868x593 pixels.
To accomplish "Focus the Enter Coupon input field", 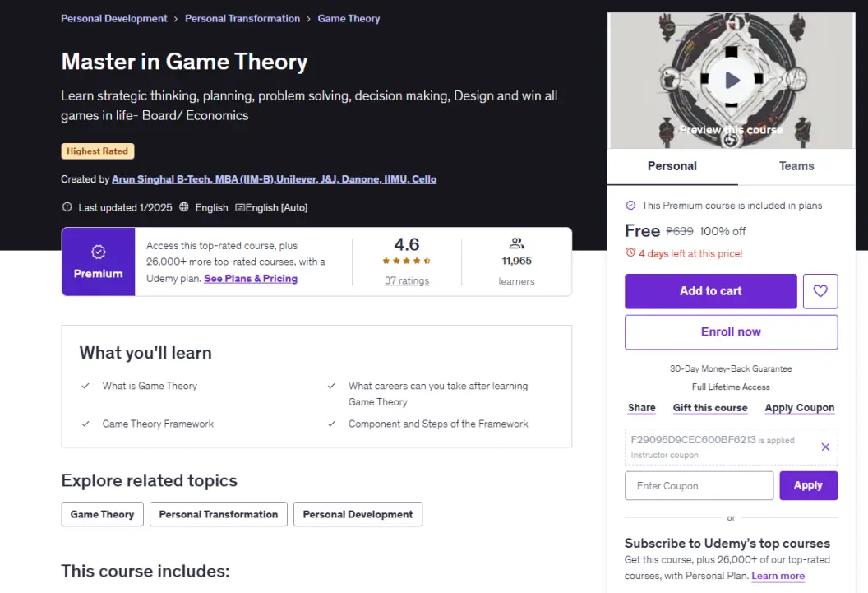I will coord(699,485).
